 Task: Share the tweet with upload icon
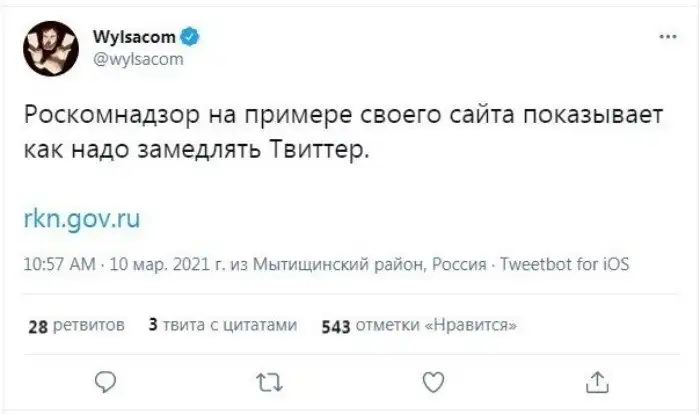point(596,381)
